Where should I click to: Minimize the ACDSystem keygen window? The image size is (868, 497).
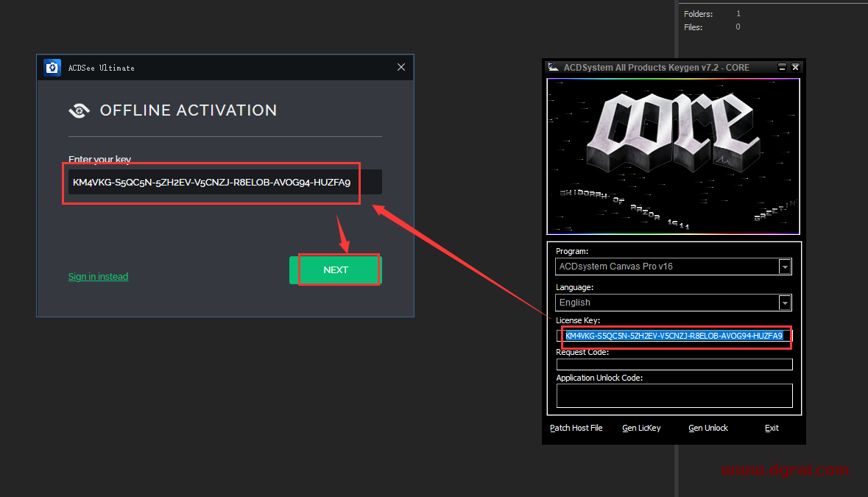[782, 67]
